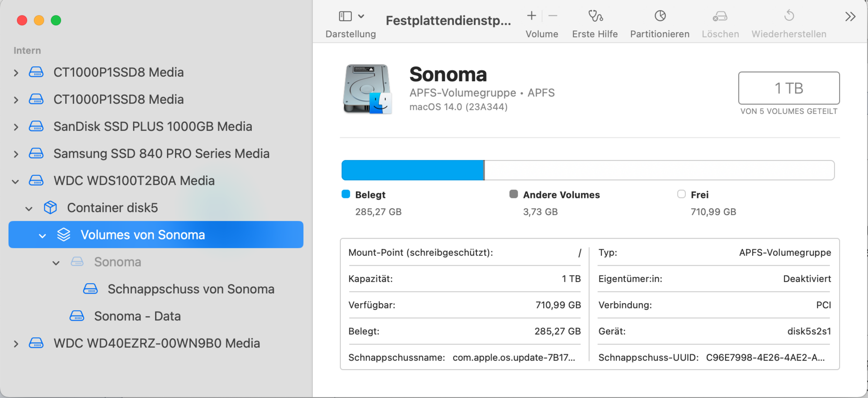
Task: Select the Sonoma - Data volume
Action: (137, 316)
